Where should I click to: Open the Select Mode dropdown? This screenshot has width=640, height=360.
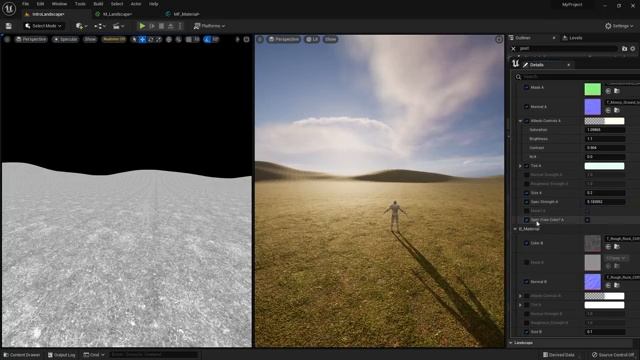tap(43, 26)
